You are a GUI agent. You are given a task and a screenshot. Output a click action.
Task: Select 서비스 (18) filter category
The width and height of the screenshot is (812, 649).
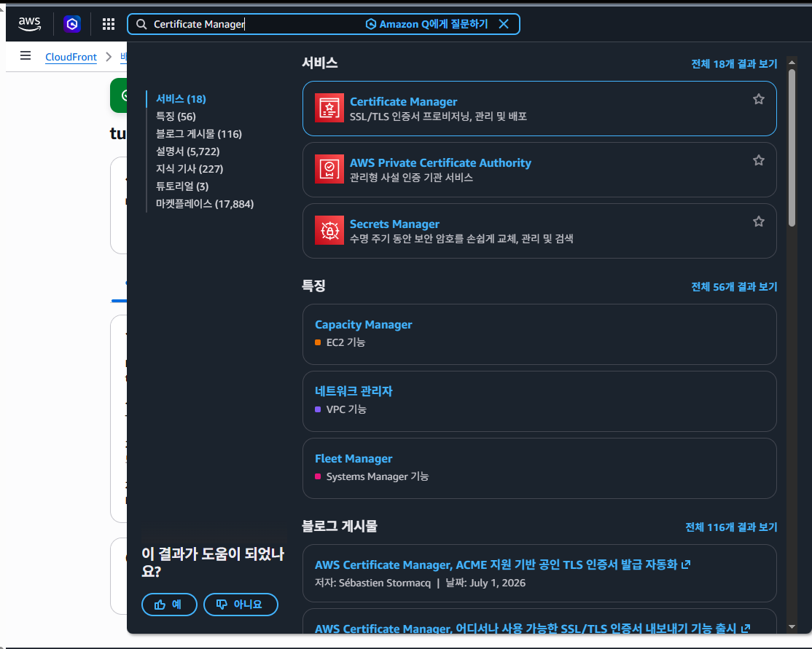pyautogui.click(x=181, y=99)
